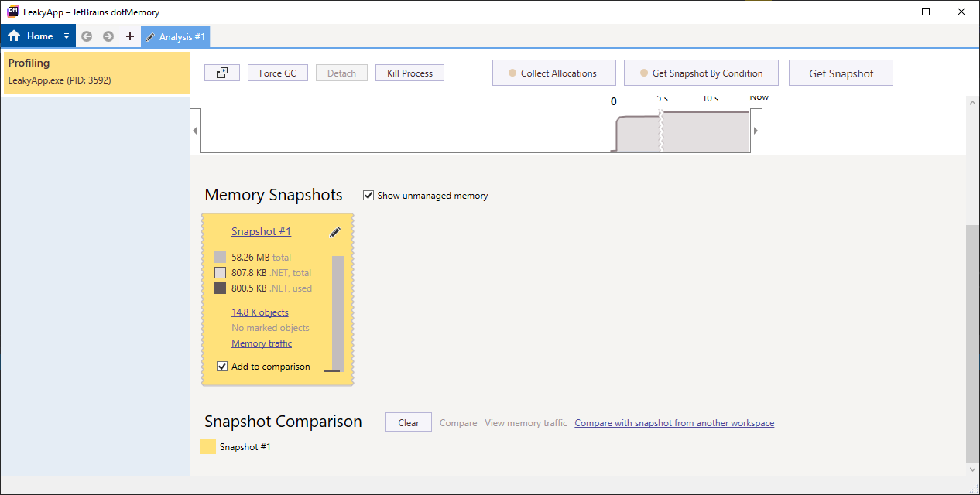This screenshot has height=495, width=980.
Task: Open the Memory traffic link
Action: [x=262, y=343]
